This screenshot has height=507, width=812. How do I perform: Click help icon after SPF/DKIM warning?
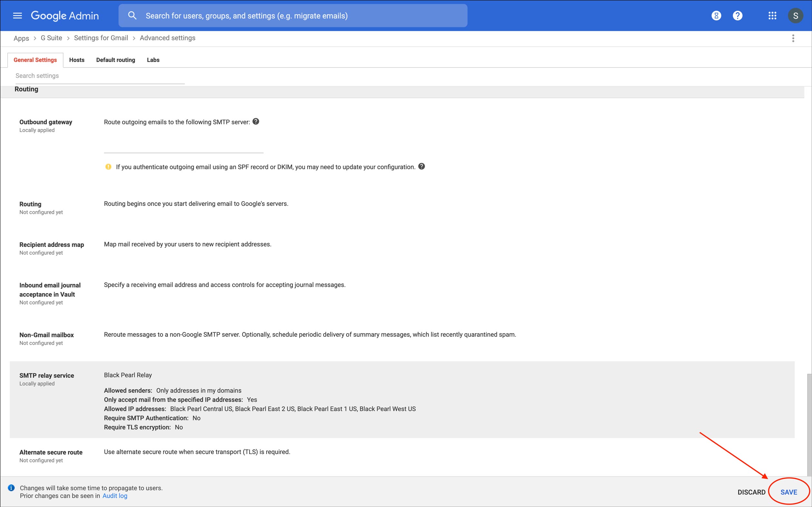pyautogui.click(x=421, y=166)
